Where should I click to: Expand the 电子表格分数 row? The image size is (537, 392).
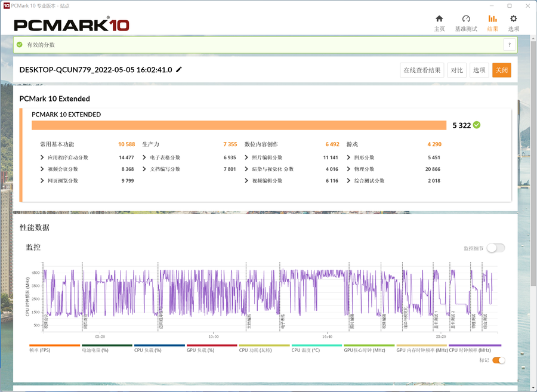[x=145, y=158]
